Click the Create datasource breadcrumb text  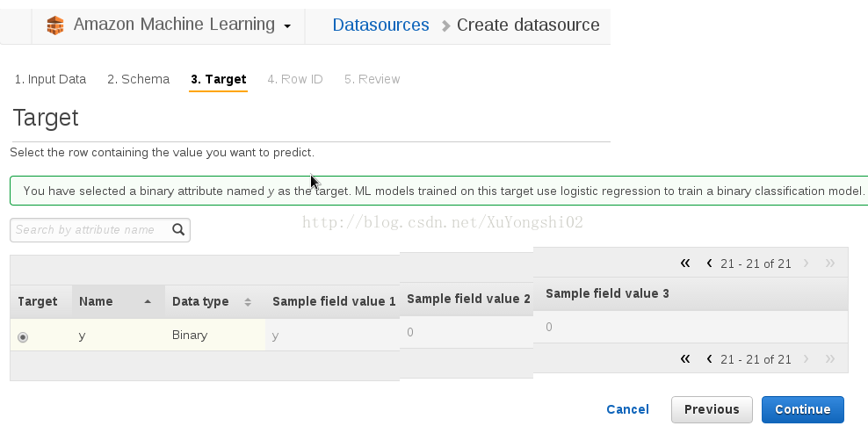528,25
